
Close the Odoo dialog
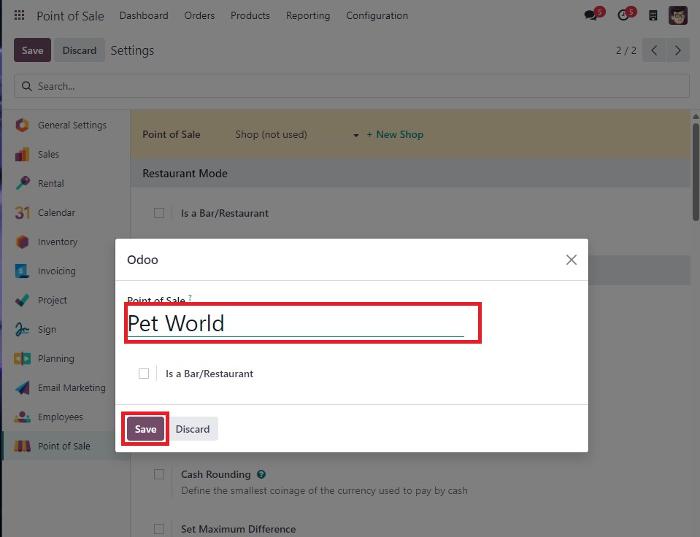[x=571, y=260]
